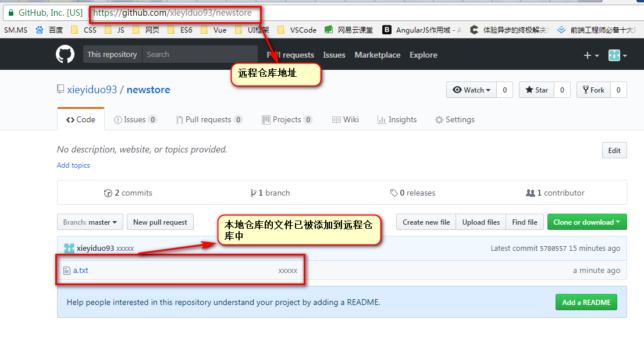The height and width of the screenshot is (337, 644).
Task: Click the forks count 0
Action: [618, 90]
